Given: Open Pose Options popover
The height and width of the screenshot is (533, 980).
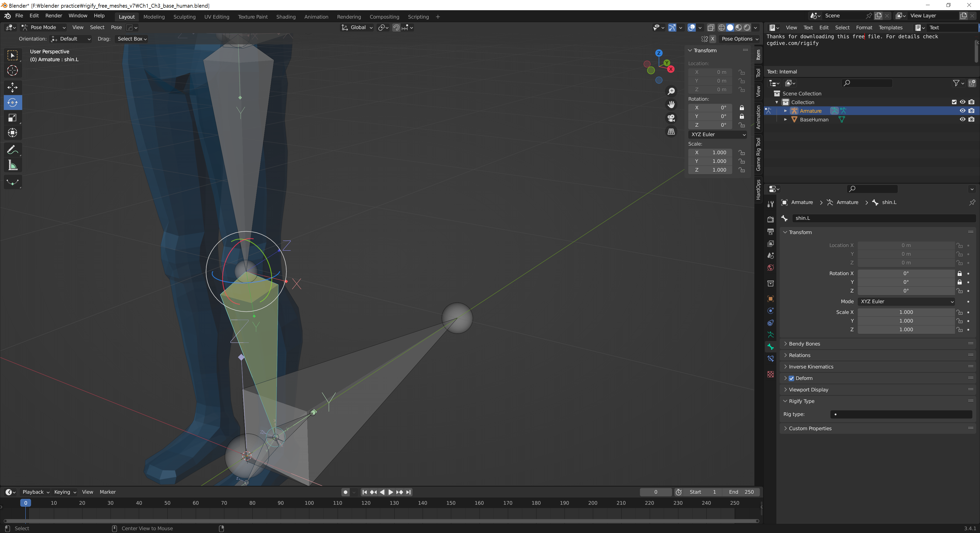Looking at the screenshot, I should 740,39.
